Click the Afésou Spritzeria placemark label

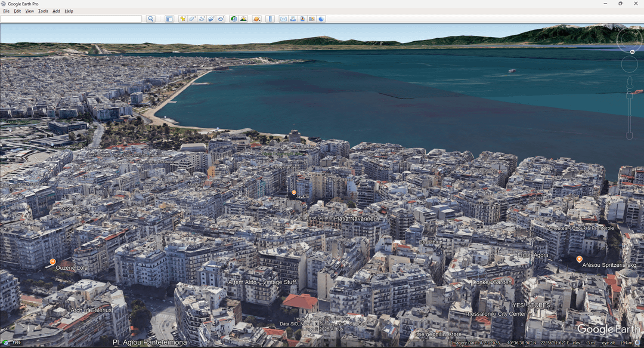pos(609,265)
